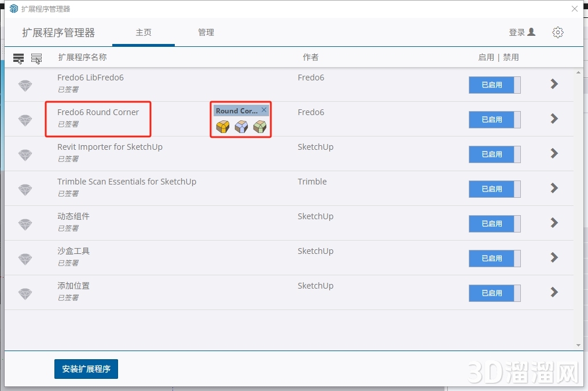The image size is (588, 391).
Task: Switch to the 管理 tab
Action: [206, 32]
